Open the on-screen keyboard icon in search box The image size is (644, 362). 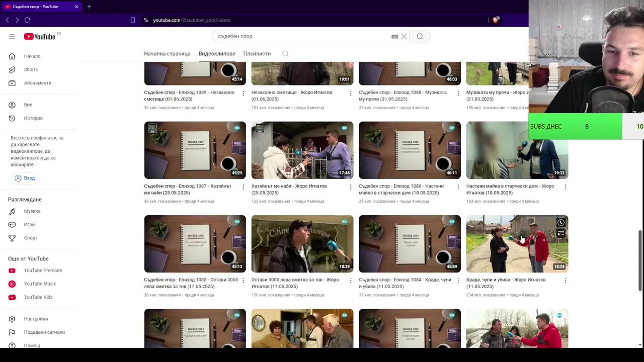pyautogui.click(x=395, y=36)
